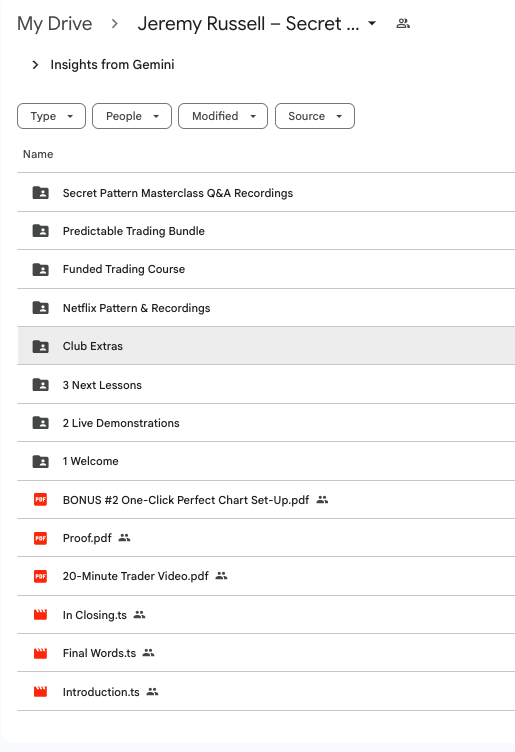Select the Netflix Pattern & Recordings folder name
The height and width of the screenshot is (752, 515).
pyautogui.click(x=137, y=307)
